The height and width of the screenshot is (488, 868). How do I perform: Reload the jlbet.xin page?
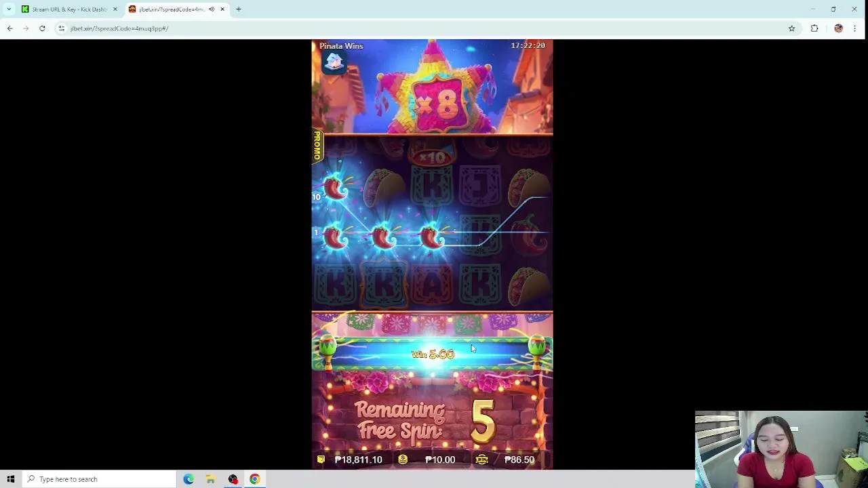click(42, 28)
